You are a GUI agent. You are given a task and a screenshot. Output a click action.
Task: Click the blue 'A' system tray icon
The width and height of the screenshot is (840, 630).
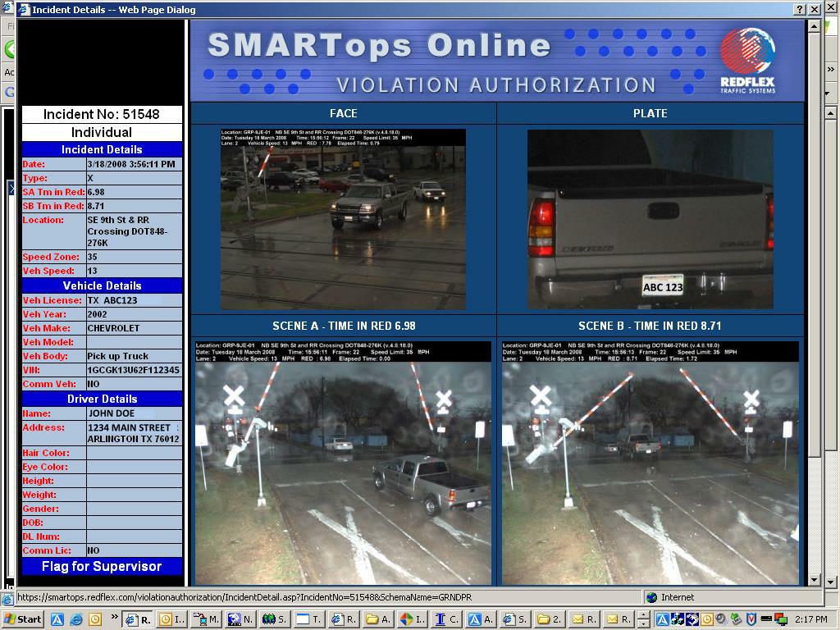663,619
